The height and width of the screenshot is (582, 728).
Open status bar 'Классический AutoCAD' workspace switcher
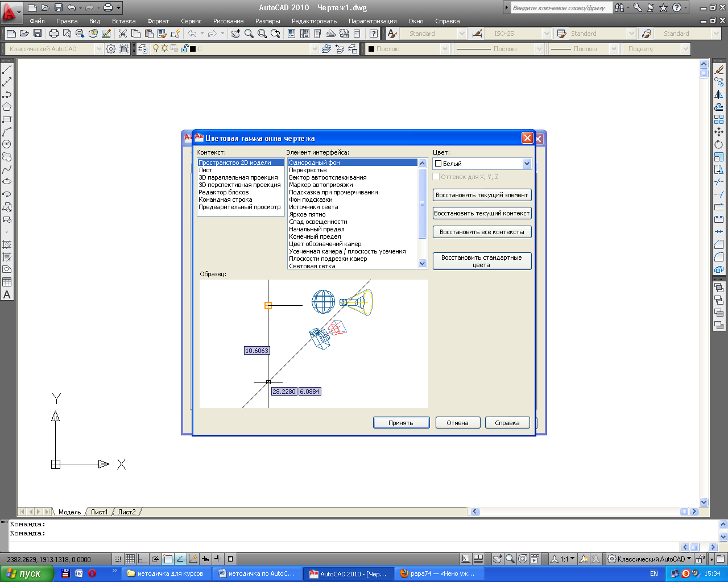pyautogui.click(x=650, y=559)
